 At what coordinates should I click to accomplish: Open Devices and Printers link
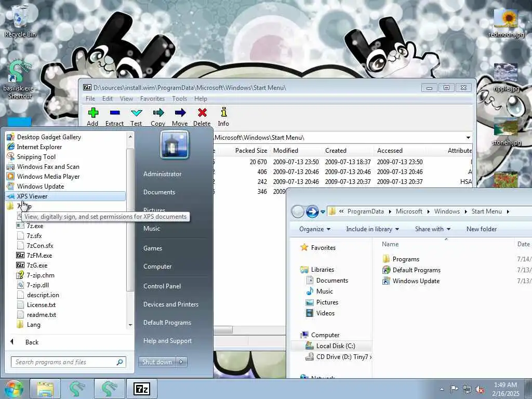pyautogui.click(x=170, y=304)
